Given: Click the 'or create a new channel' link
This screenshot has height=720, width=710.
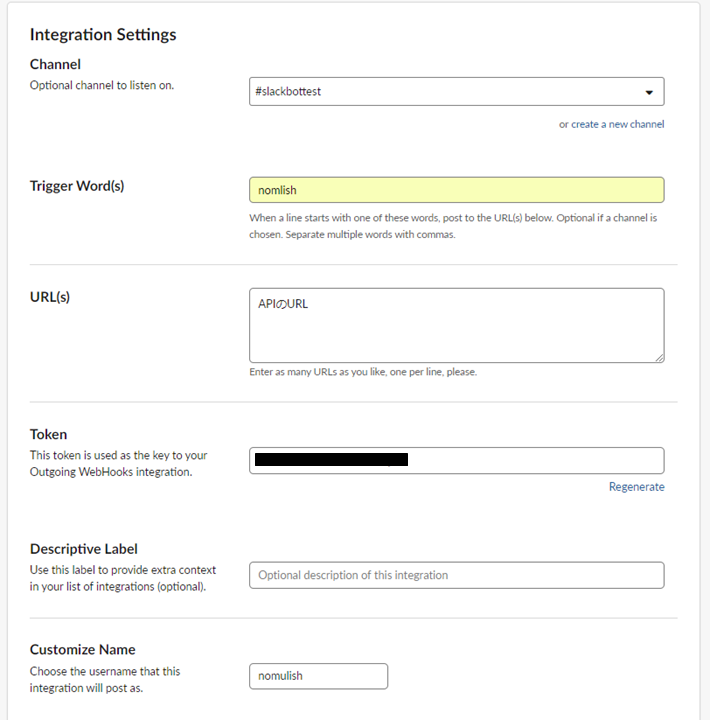Looking at the screenshot, I should coord(611,124).
